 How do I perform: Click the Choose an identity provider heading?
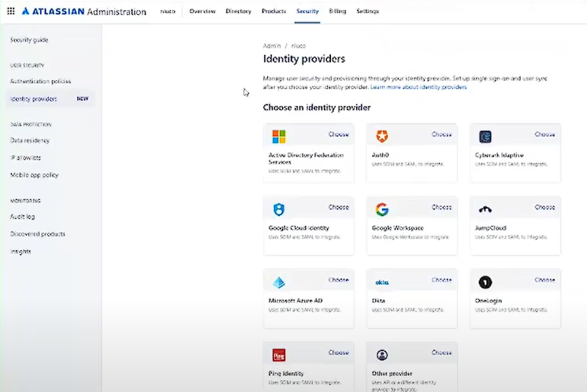coord(317,108)
